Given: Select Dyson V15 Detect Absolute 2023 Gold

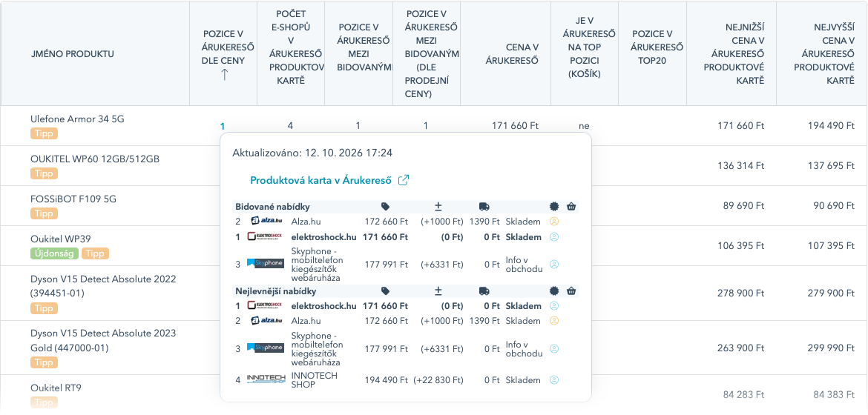Looking at the screenshot, I should click(103, 340).
